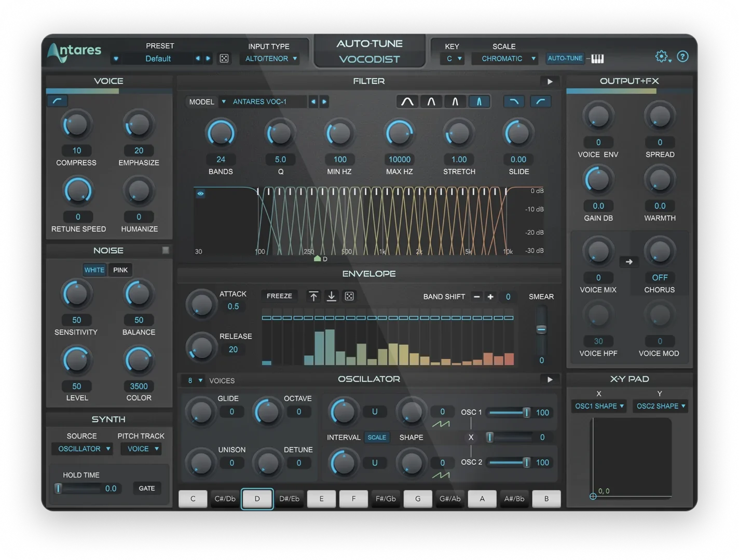Toggle the eye icon on the filter graph
The width and height of the screenshot is (739, 560).
click(x=200, y=193)
